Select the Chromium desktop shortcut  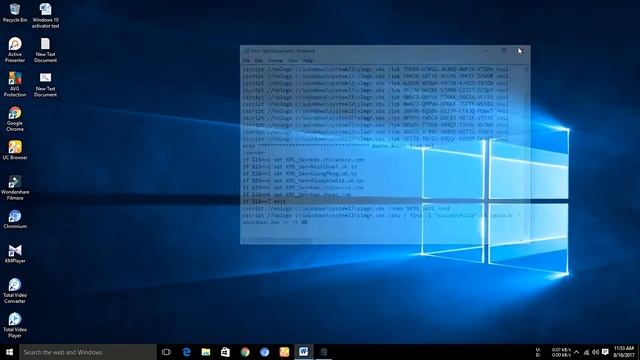coord(15,219)
